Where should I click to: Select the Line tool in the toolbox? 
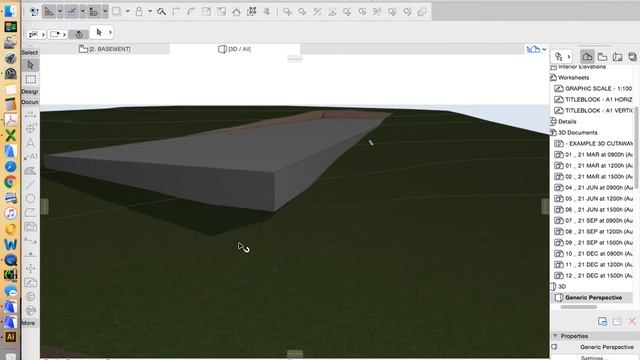point(31,184)
